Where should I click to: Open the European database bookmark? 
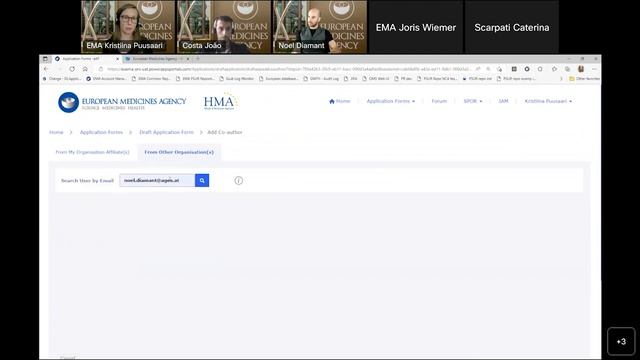click(278, 78)
